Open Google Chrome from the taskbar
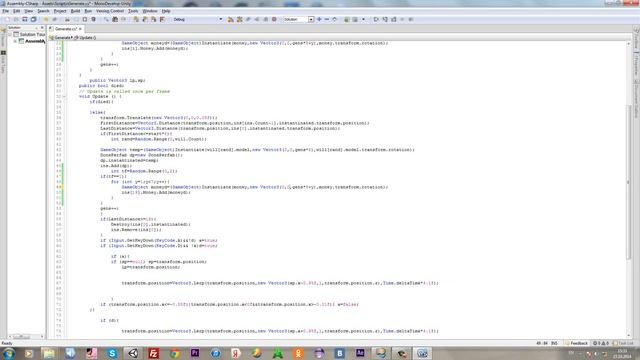Viewport: 640px width, 360px height. click(x=174, y=353)
